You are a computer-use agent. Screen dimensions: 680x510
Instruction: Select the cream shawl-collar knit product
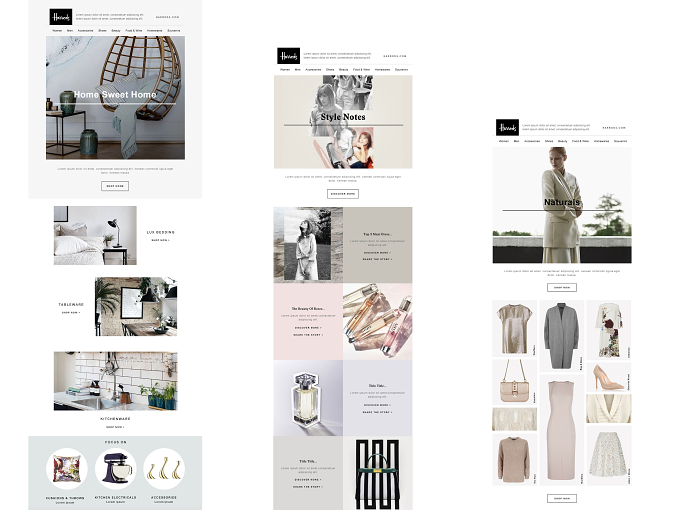(x=609, y=409)
